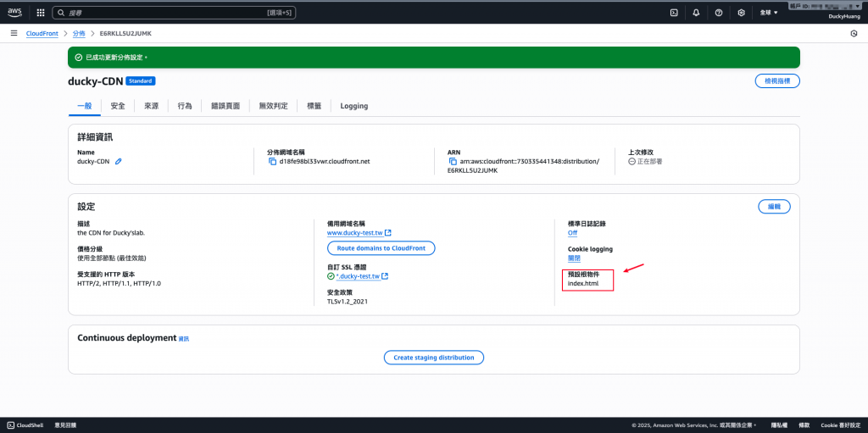Click the d18fe98bl33vwr.cloudfront.net domain text
Screen dimensions: 868x433
325,162
